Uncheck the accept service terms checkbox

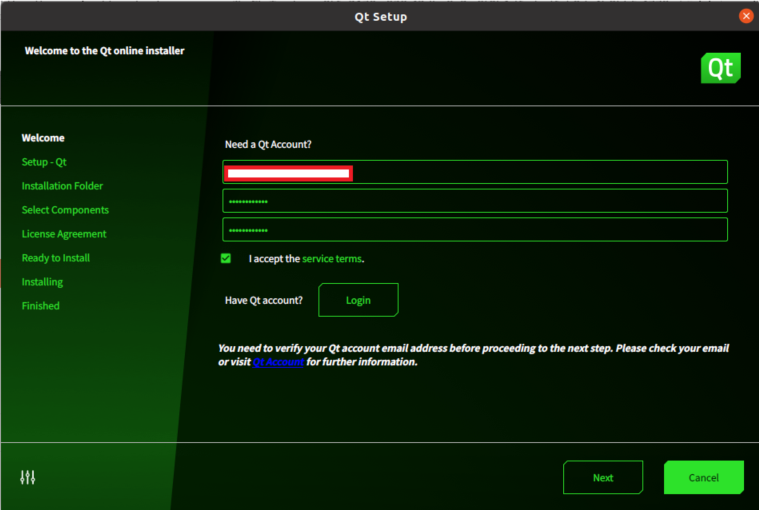pos(226,258)
